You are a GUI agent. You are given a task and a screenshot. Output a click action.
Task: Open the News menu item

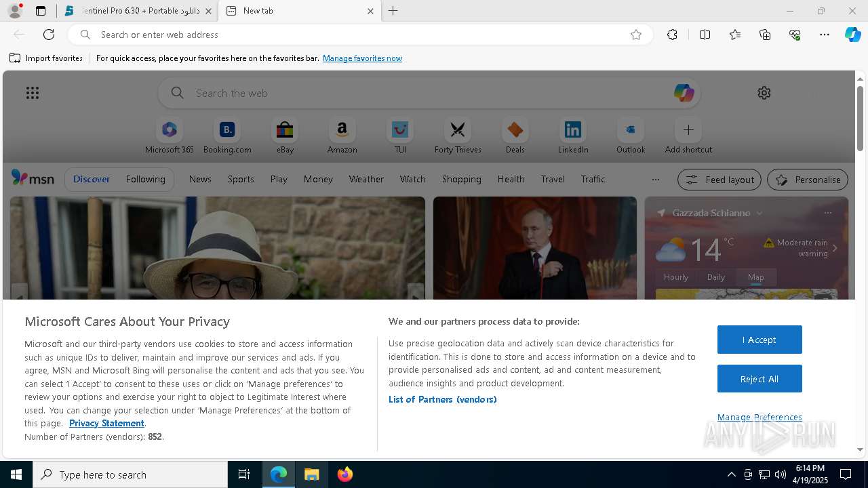point(200,179)
